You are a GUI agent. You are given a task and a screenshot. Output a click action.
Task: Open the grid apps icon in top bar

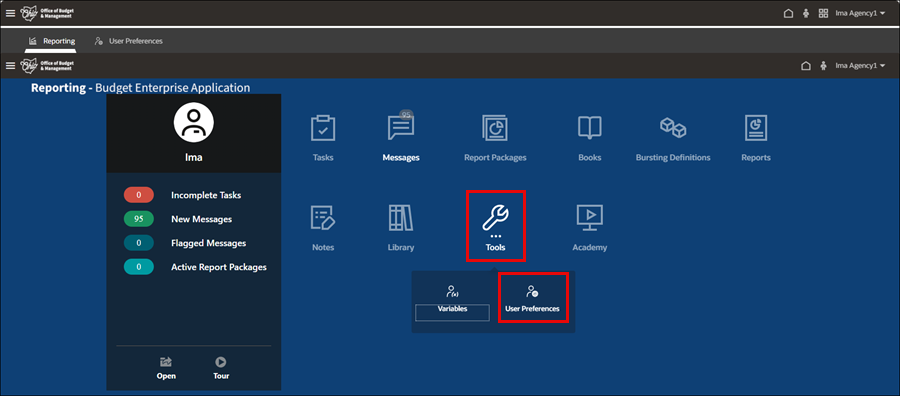click(x=823, y=13)
